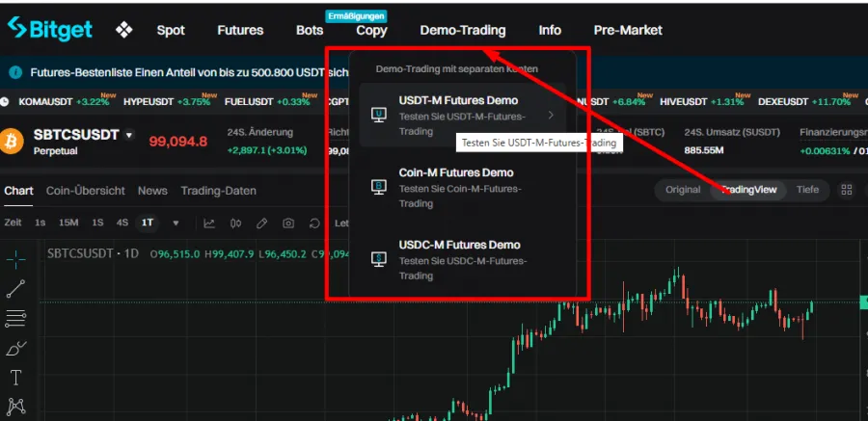Open the chart layout grid icon
Viewport: 868px width, 421px height.
pyautogui.click(x=847, y=190)
